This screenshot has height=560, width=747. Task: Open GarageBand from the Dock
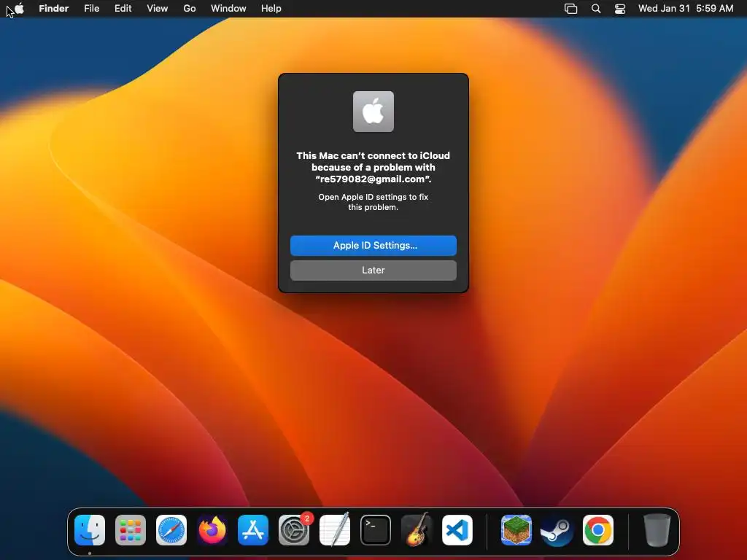click(417, 529)
